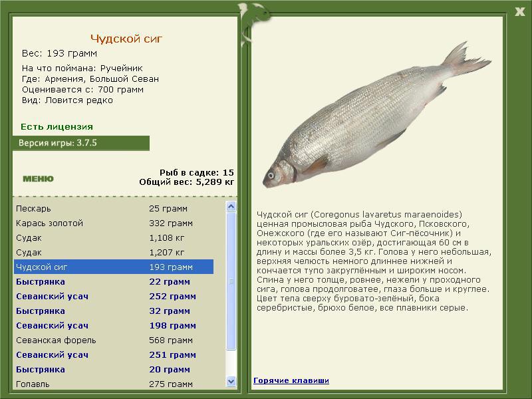532x399 pixels.
Task: Select Быстрянка 22 грамм row
Action: 114,281
